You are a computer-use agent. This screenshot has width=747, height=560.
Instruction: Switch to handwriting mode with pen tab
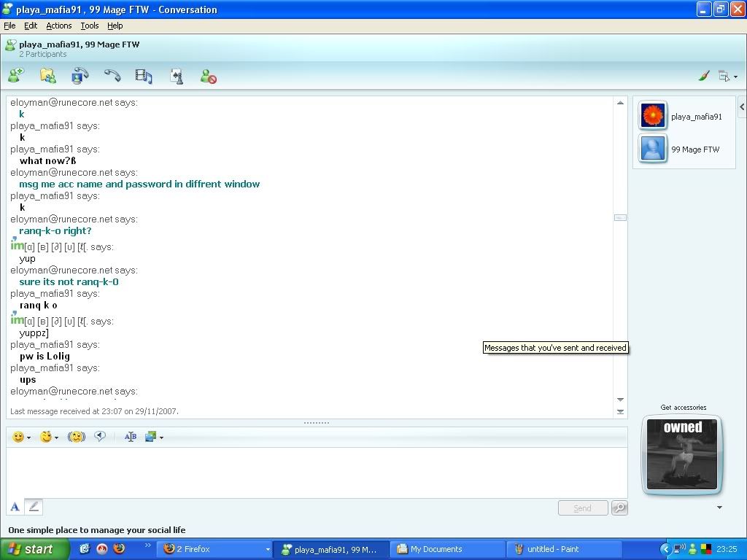click(34, 506)
